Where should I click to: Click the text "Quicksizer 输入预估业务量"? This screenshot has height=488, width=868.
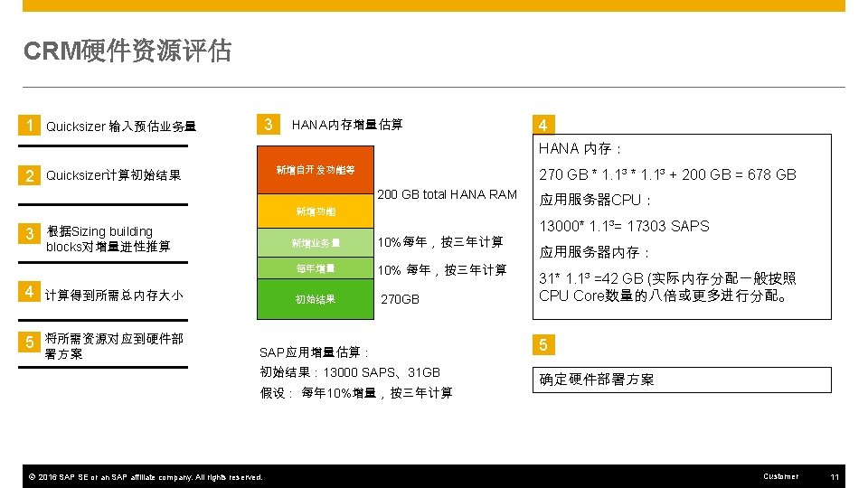tap(120, 127)
